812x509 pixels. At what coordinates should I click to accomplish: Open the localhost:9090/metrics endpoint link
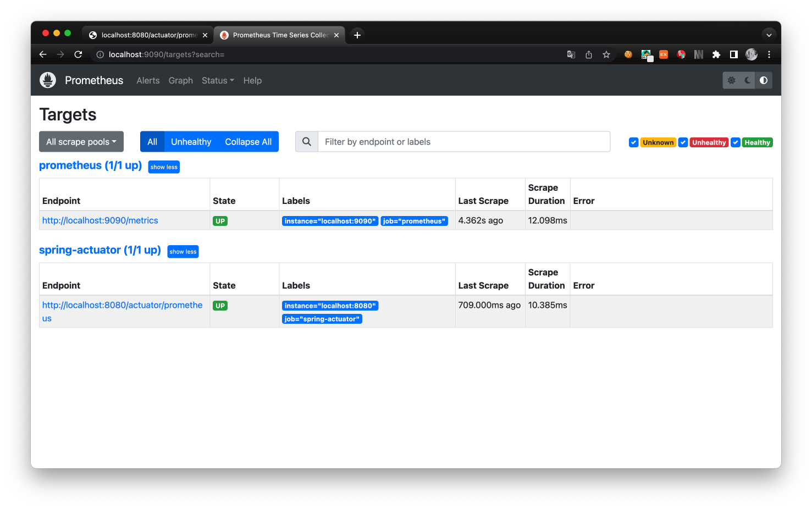pyautogui.click(x=100, y=220)
